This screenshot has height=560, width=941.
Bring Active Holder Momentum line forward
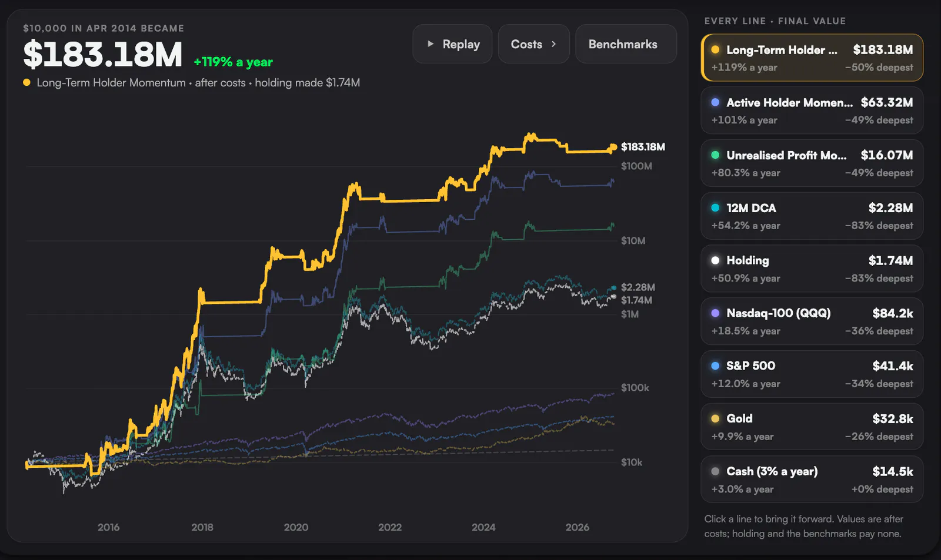pyautogui.click(x=812, y=110)
